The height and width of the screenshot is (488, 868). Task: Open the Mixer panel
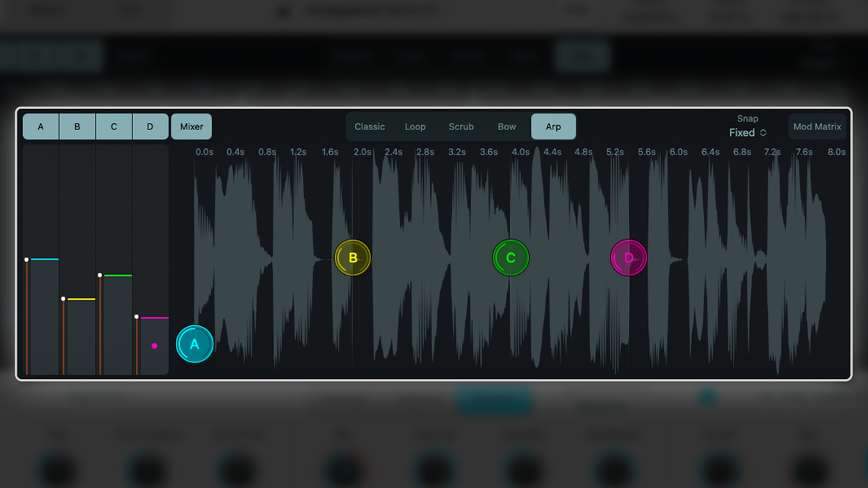click(191, 126)
